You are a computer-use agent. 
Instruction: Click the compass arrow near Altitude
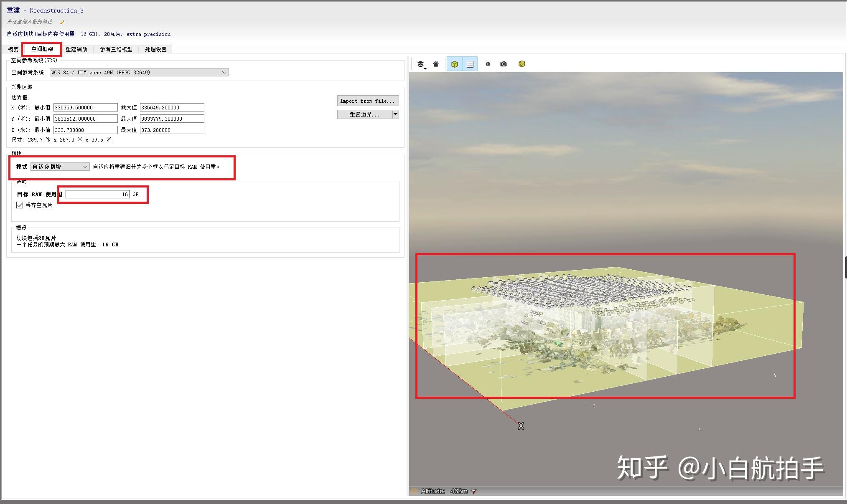pos(474,491)
